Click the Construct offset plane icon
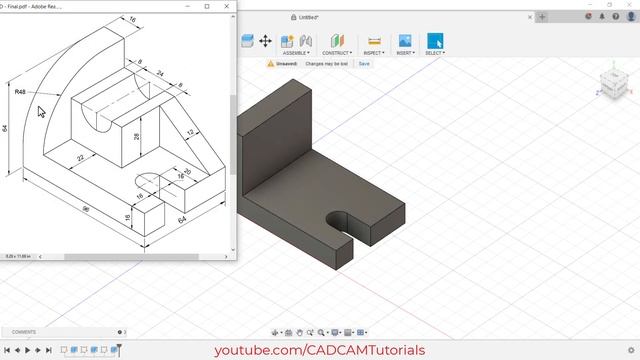640x360 pixels. point(337,41)
